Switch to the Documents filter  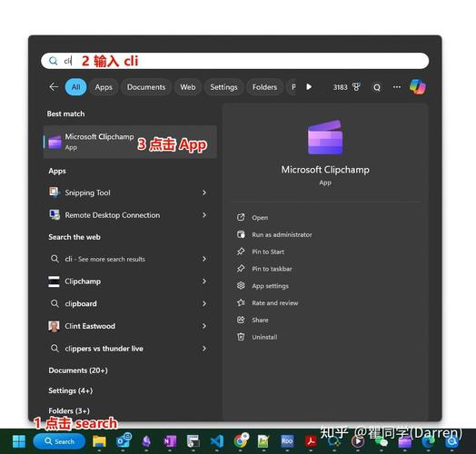(146, 87)
